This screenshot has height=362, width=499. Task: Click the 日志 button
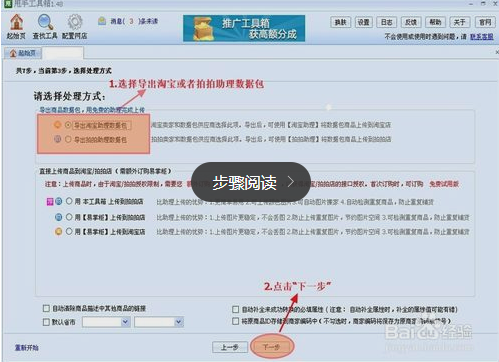(387, 22)
